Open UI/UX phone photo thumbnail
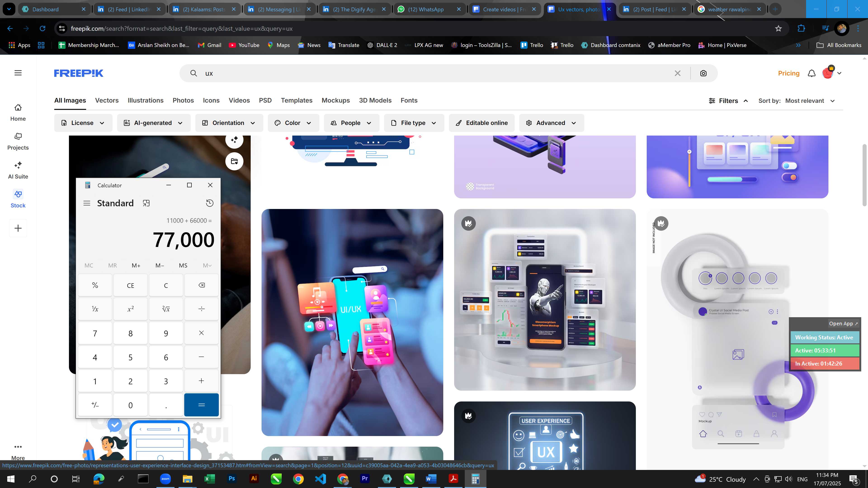 click(352, 322)
